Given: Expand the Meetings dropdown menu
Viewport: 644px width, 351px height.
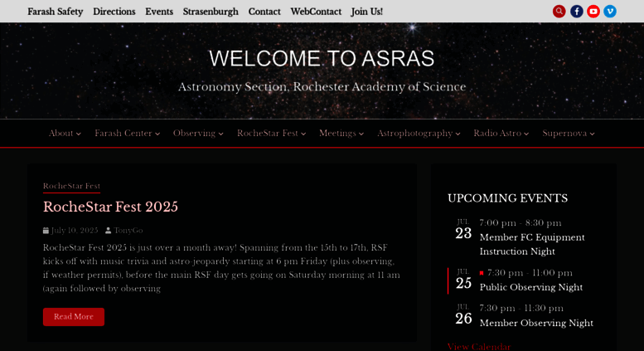Looking at the screenshot, I should 341,133.
